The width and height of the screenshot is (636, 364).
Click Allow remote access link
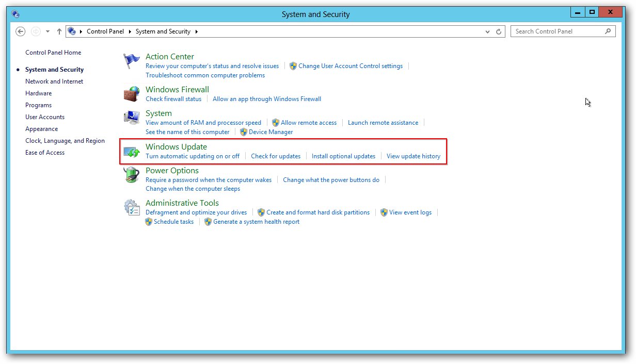(x=309, y=123)
